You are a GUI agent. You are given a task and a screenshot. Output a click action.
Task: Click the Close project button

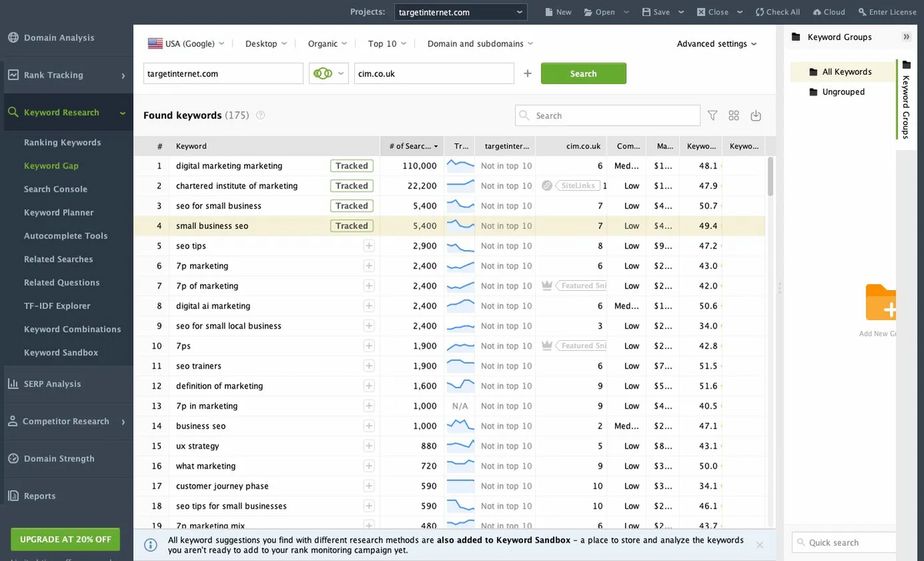pyautogui.click(x=712, y=12)
